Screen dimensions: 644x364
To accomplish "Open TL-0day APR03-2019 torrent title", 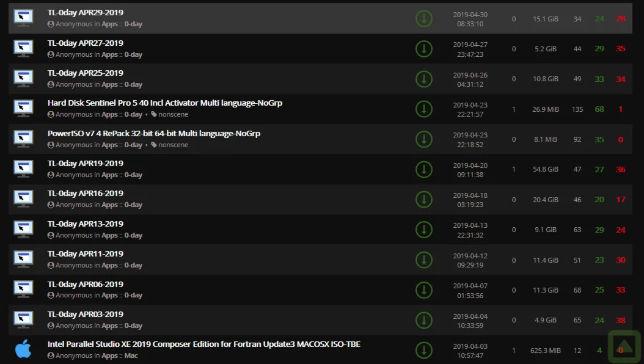I will 86,314.
